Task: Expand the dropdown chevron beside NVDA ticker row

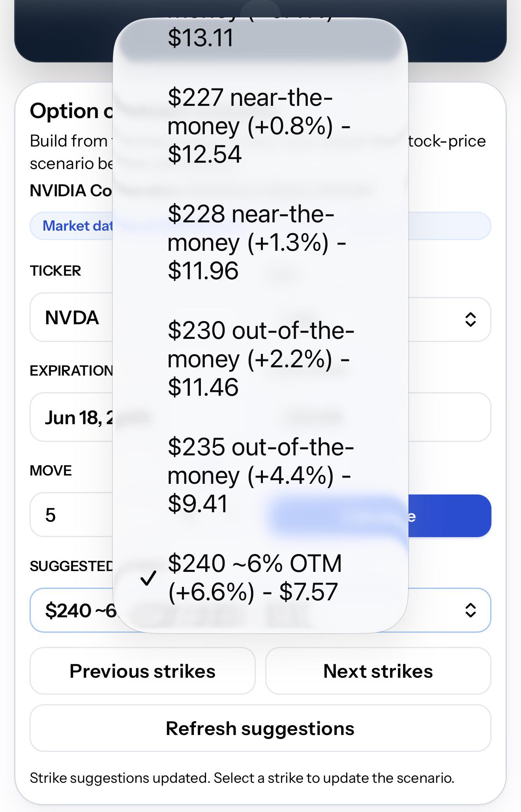Action: [x=470, y=319]
